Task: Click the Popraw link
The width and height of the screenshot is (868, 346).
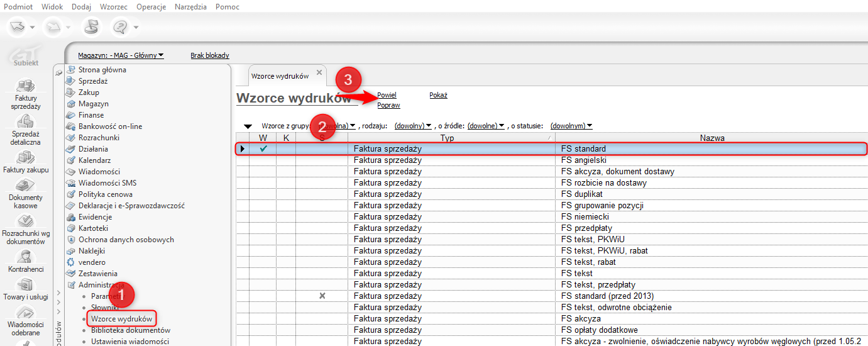Action: [x=388, y=105]
